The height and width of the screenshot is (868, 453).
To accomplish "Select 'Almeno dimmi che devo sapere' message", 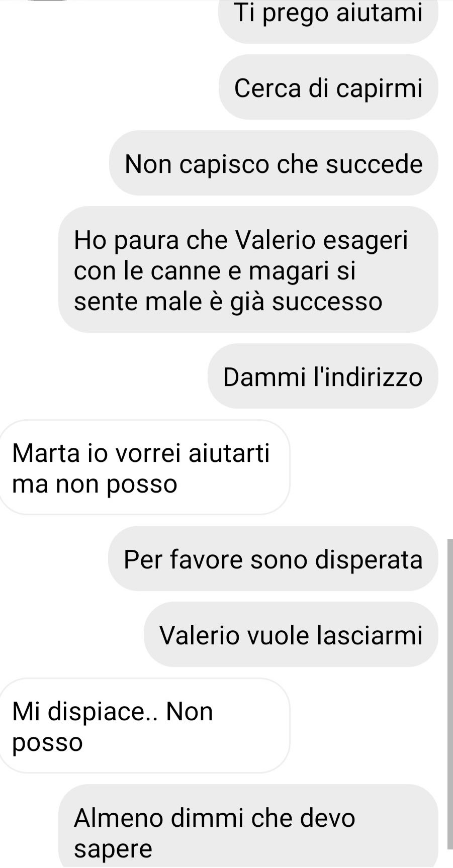I will click(x=248, y=827).
